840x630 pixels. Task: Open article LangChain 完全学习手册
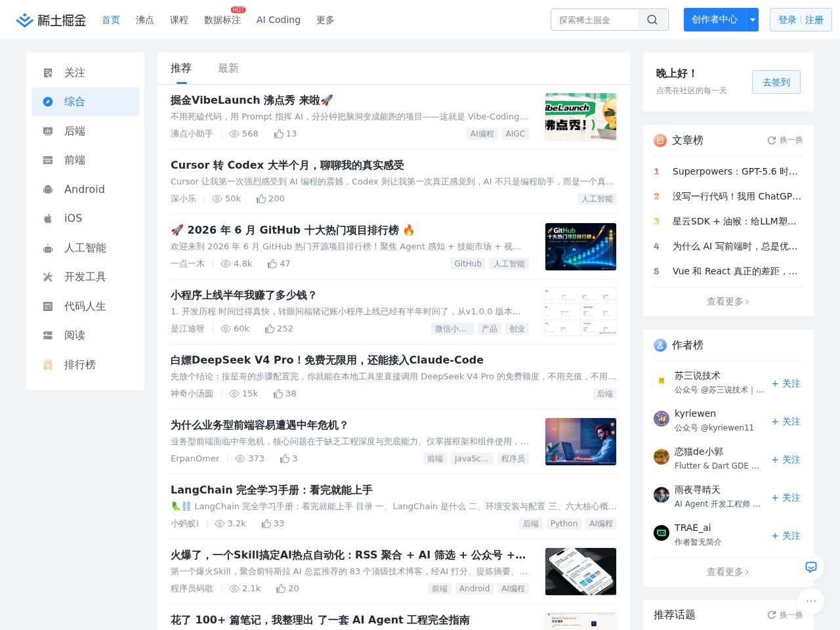click(x=272, y=490)
